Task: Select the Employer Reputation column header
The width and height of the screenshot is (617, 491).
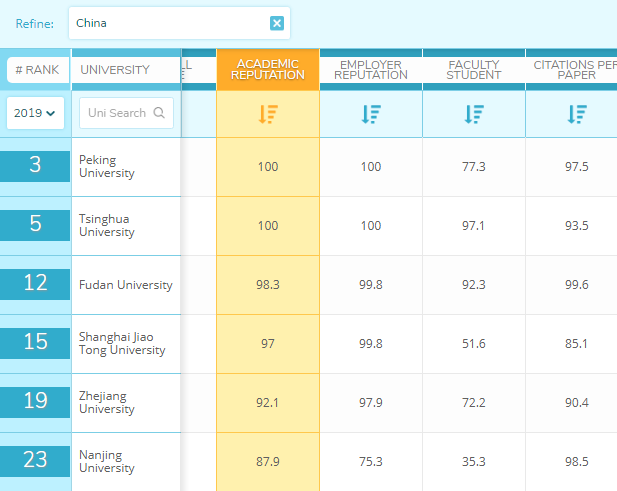Action: tap(371, 70)
